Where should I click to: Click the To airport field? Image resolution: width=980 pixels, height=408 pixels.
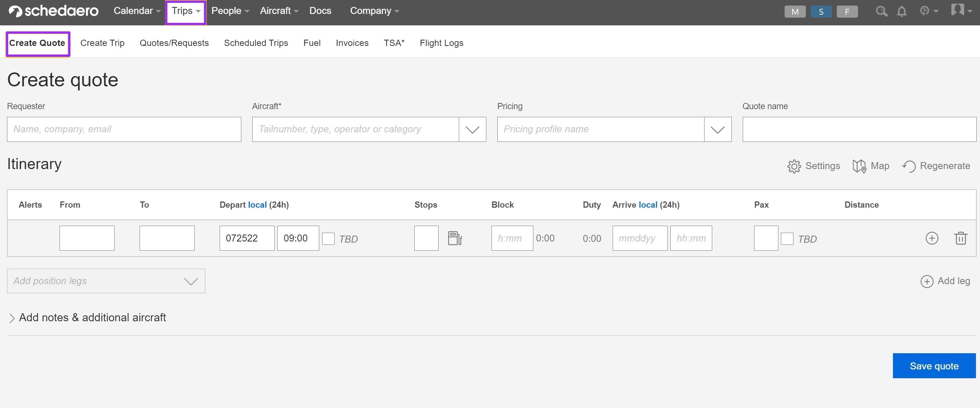167,238
